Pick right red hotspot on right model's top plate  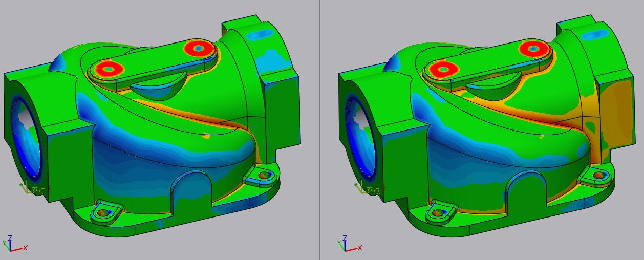point(533,49)
